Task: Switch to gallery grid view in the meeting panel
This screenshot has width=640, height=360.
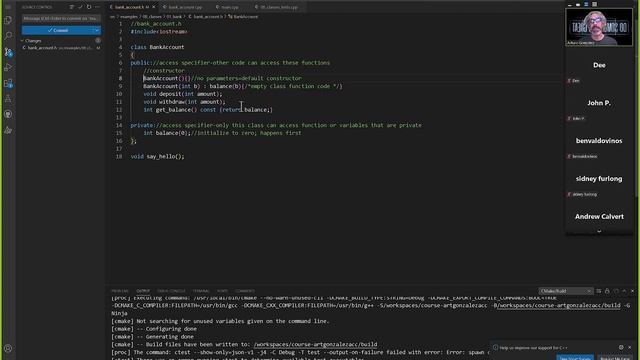Action: tap(595, 4)
